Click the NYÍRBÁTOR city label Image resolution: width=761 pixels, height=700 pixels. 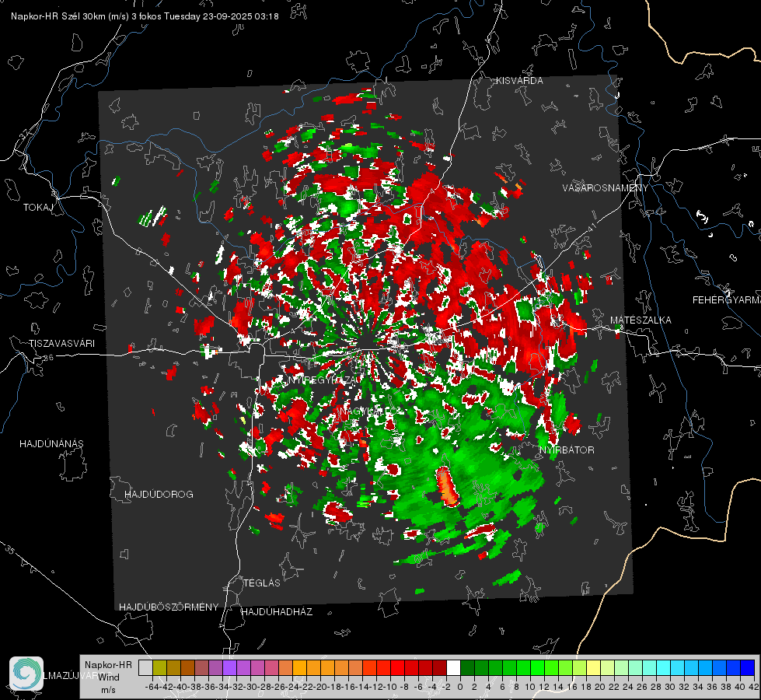567,450
